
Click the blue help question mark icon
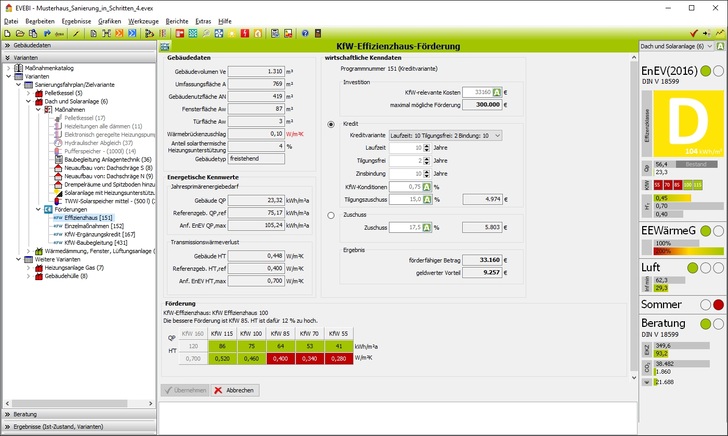[304, 33]
